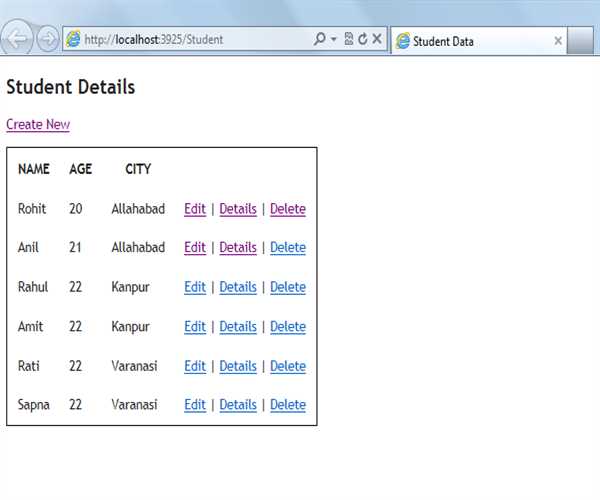Image resolution: width=600 pixels, height=500 pixels.
Task: Refresh the page using the reload icon
Action: (362, 40)
